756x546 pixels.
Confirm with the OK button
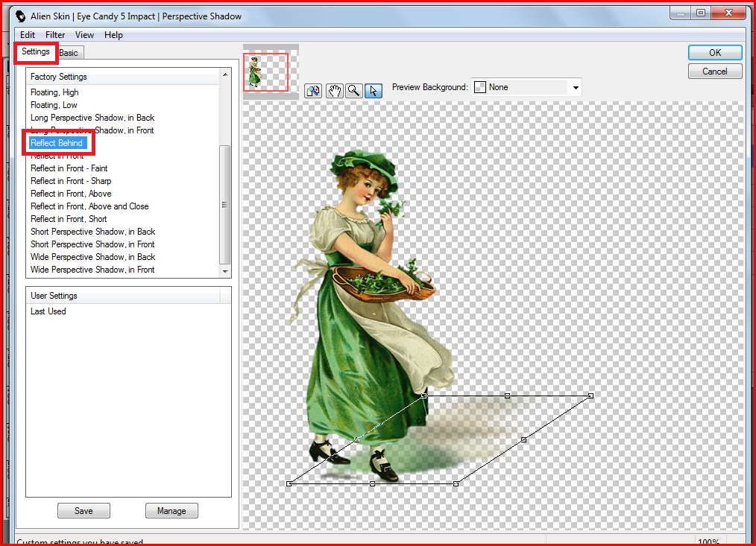point(715,53)
